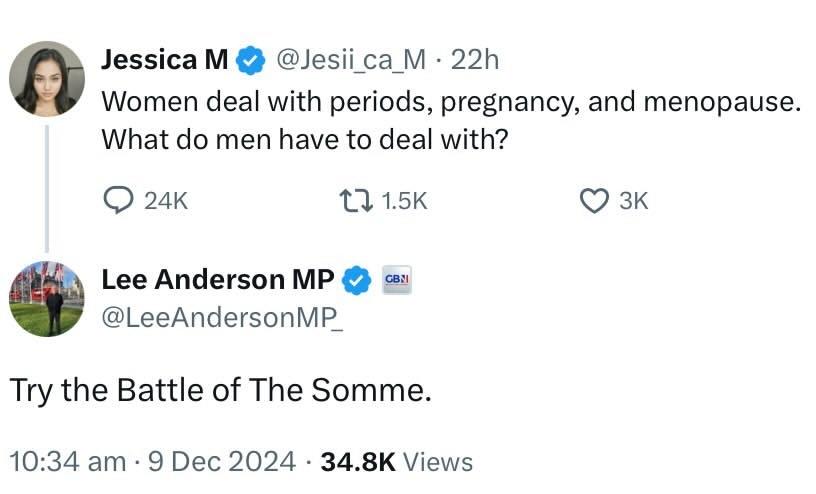Click Jessica M's blue verified badge
Screen dimensions: 816x494
click(x=249, y=61)
